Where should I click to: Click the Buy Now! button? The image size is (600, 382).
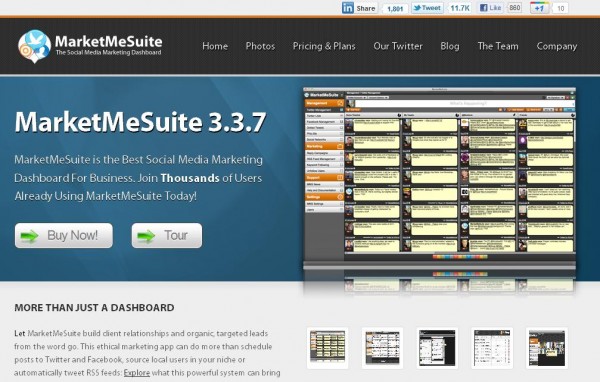(x=64, y=236)
